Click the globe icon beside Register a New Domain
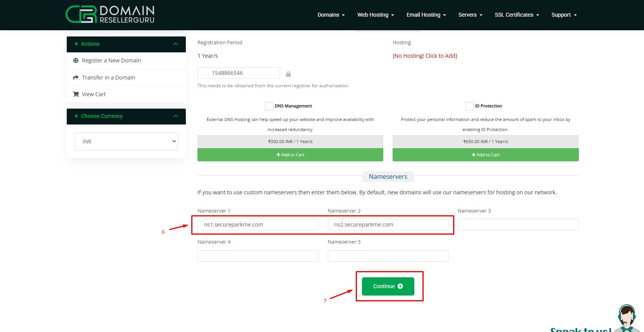The height and width of the screenshot is (332, 644). coord(76,61)
